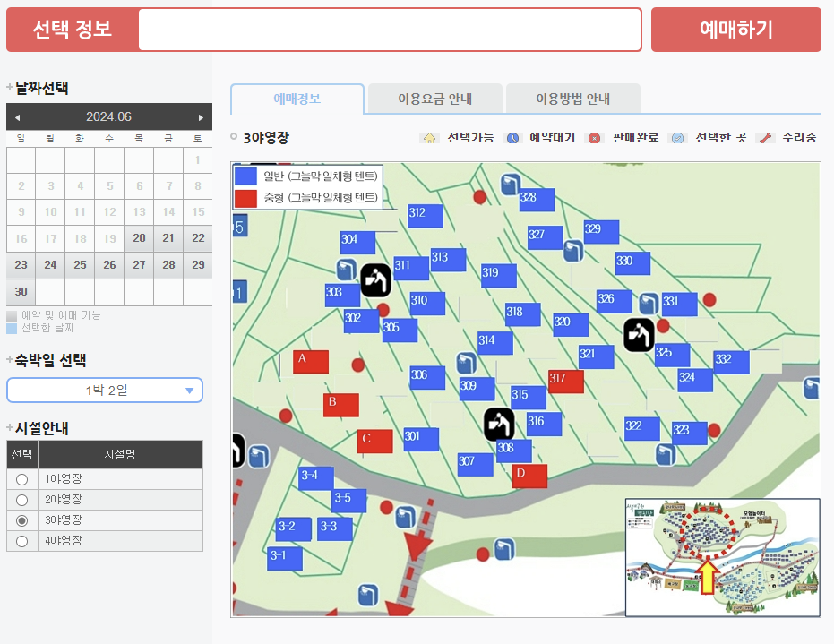Screen dimensions: 834x644
Task: Choose June 29 in the calendar
Action: 198,265
